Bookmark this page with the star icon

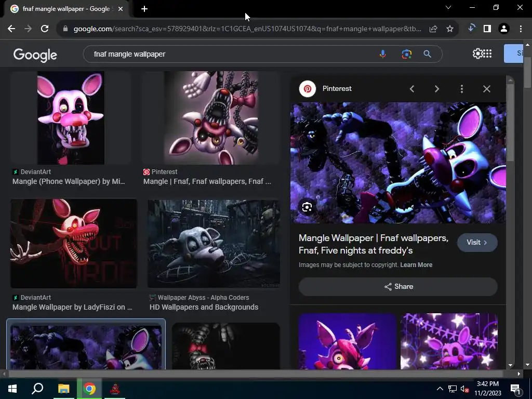[x=450, y=29]
